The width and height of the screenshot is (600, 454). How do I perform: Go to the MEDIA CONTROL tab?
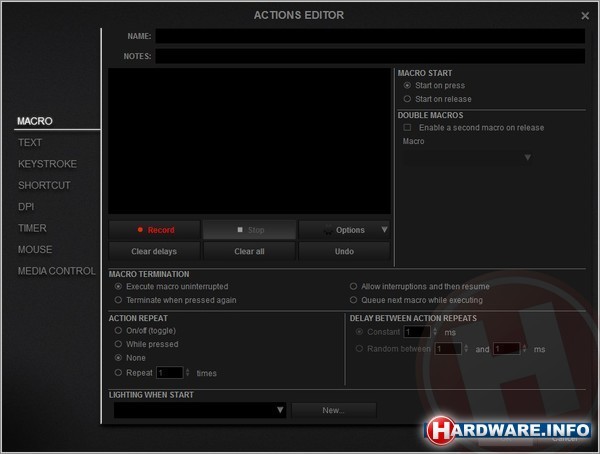coord(56,271)
